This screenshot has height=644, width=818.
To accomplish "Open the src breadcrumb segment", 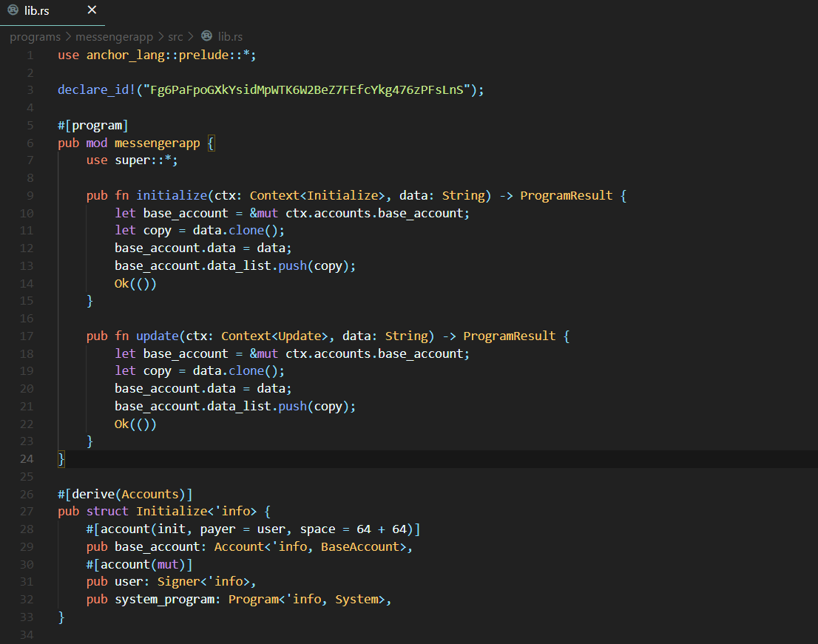I will [175, 36].
